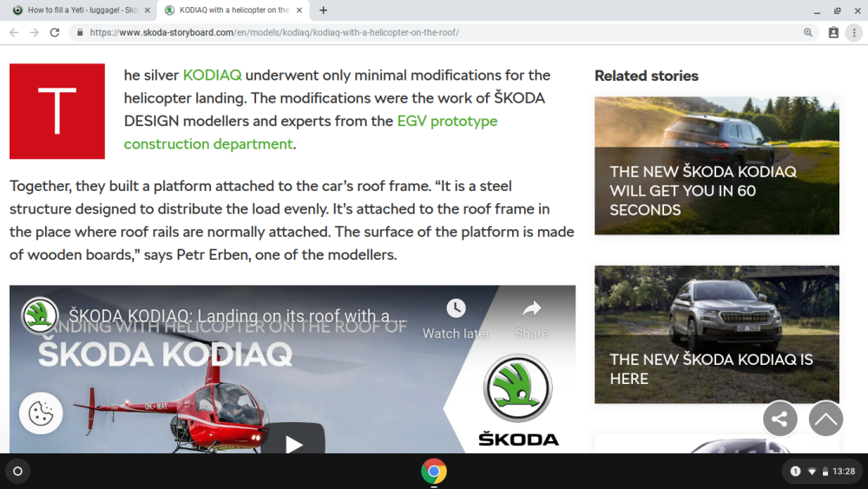Open the Chrome OS launcher
This screenshot has height=489, width=868.
(x=17, y=472)
